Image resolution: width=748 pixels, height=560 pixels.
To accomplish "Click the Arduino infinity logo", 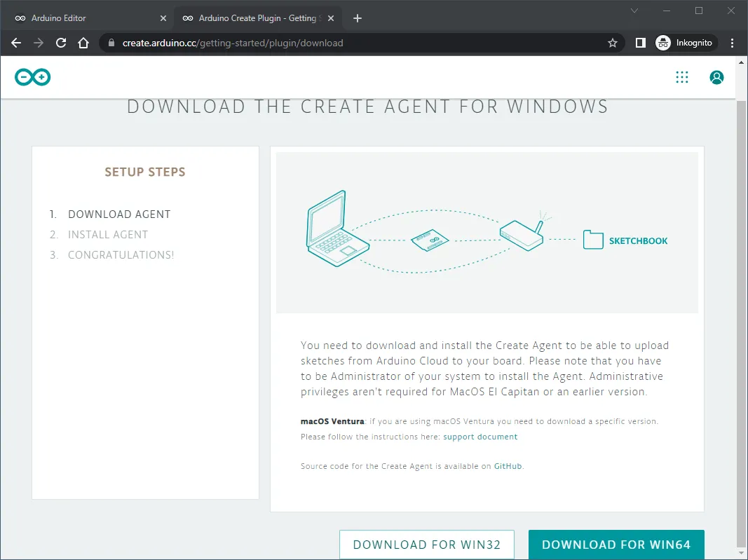I will coord(32,77).
